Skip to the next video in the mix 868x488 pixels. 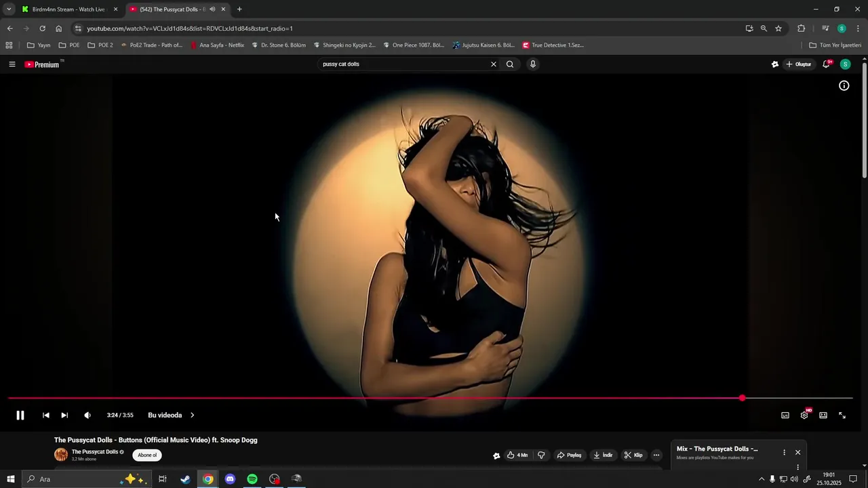64,415
